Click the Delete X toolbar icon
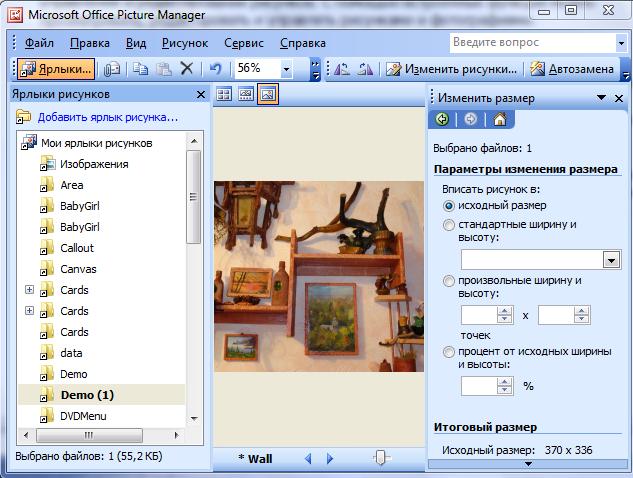Viewport: 633px width, 478px height. [x=187, y=69]
